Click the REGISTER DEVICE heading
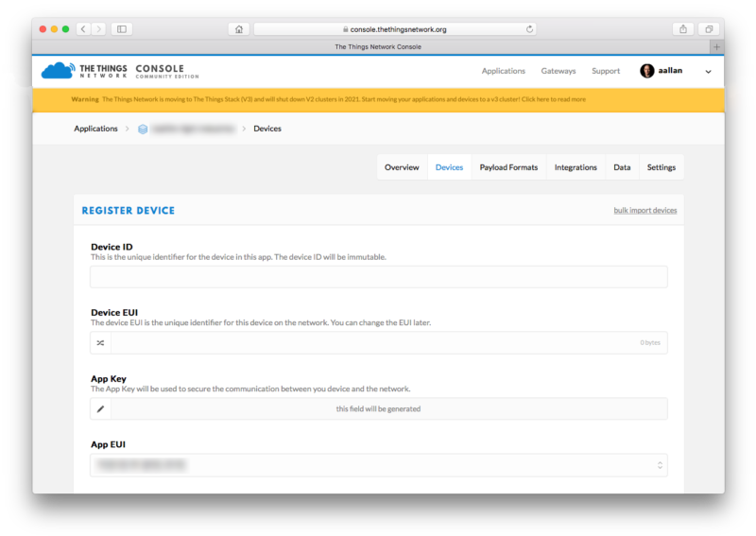The width and height of the screenshot is (756, 536). [129, 211]
